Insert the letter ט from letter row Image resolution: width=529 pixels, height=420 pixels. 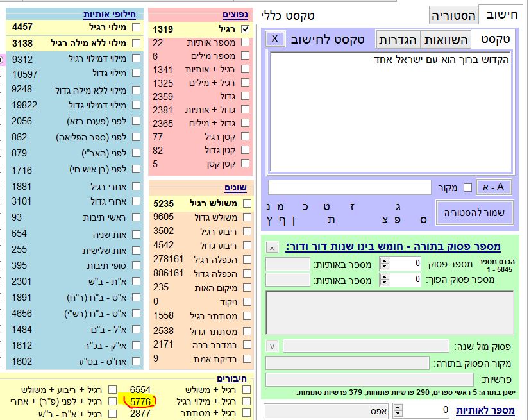pyautogui.click(x=328, y=206)
